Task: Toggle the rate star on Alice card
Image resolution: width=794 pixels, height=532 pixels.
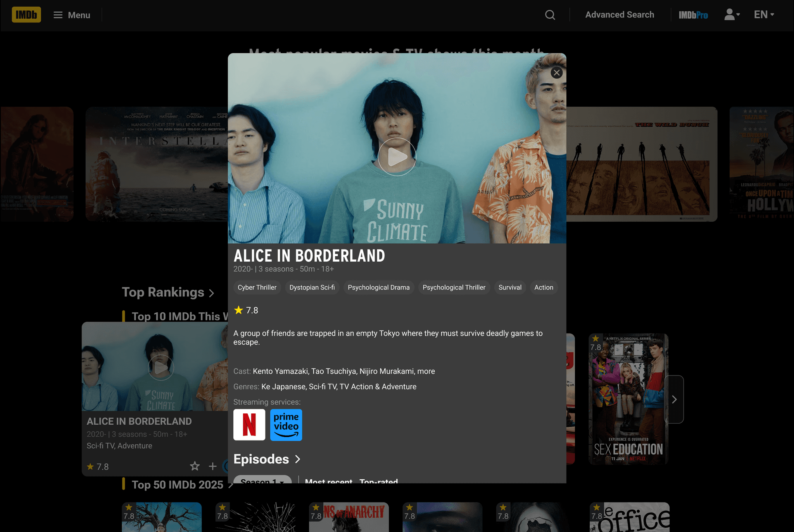Action: (195, 466)
